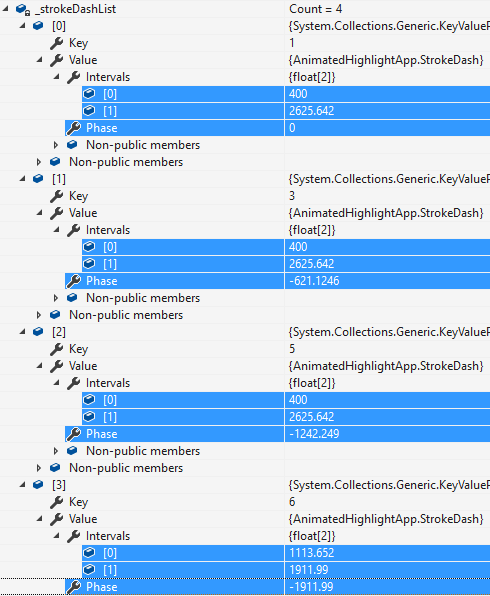
Task: Select the interval value 1911.99
Action: click(x=309, y=570)
